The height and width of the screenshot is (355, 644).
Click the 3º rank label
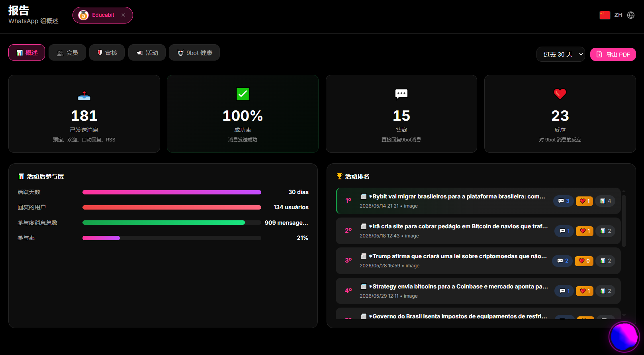(x=348, y=261)
